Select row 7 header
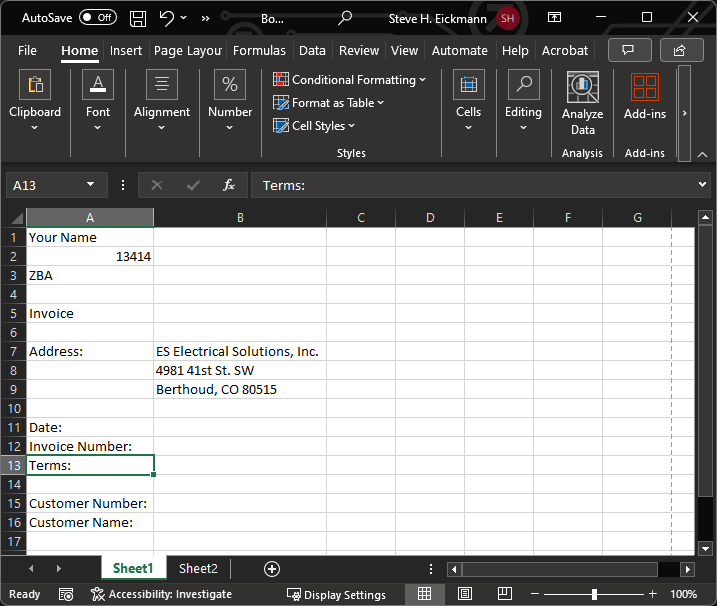This screenshot has width=717, height=606. (x=13, y=352)
